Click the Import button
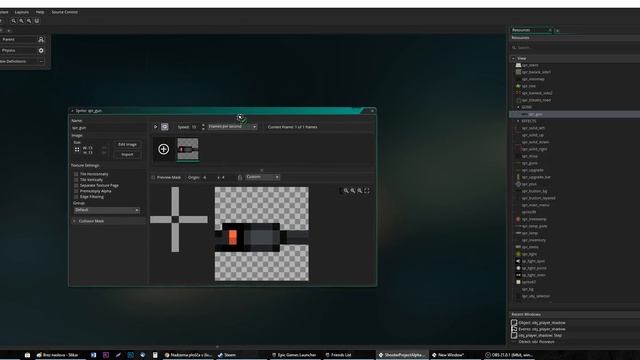This screenshot has width=640, height=360. (x=127, y=155)
